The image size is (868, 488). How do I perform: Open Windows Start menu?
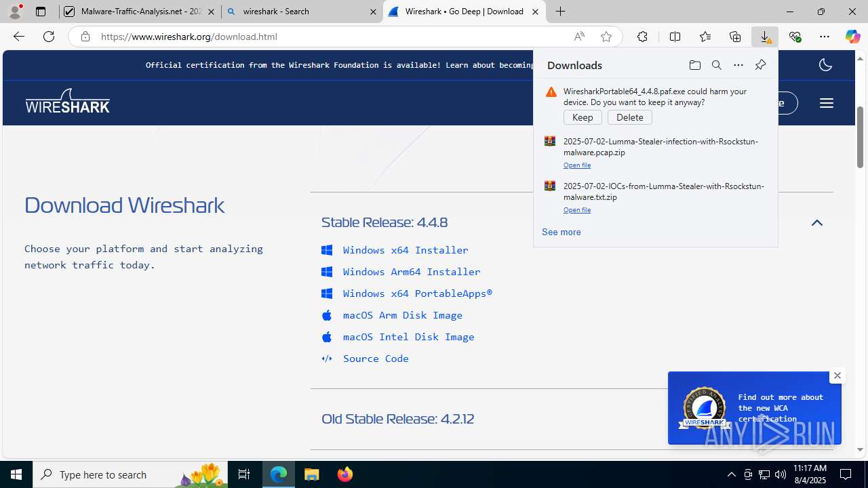coord(16,474)
